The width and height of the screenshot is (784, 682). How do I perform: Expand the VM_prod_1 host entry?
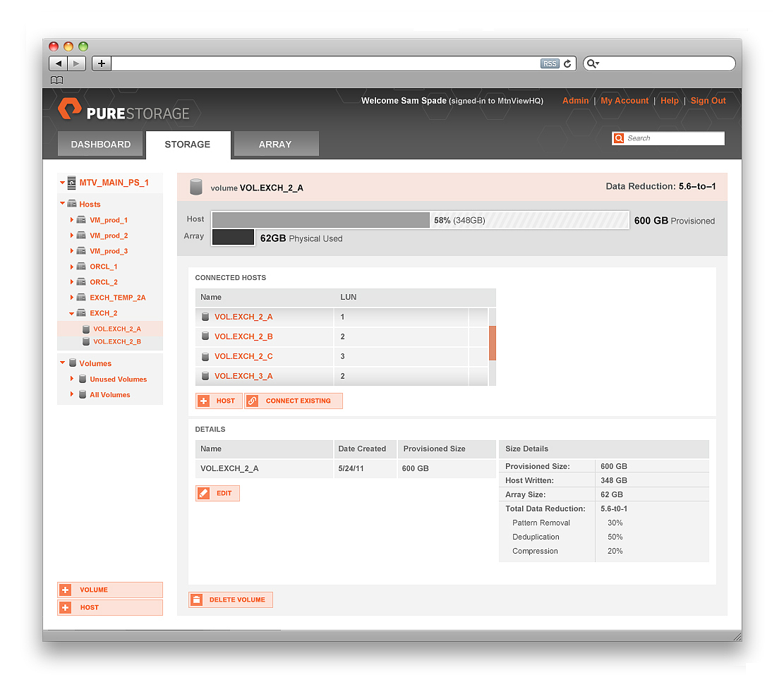click(71, 219)
